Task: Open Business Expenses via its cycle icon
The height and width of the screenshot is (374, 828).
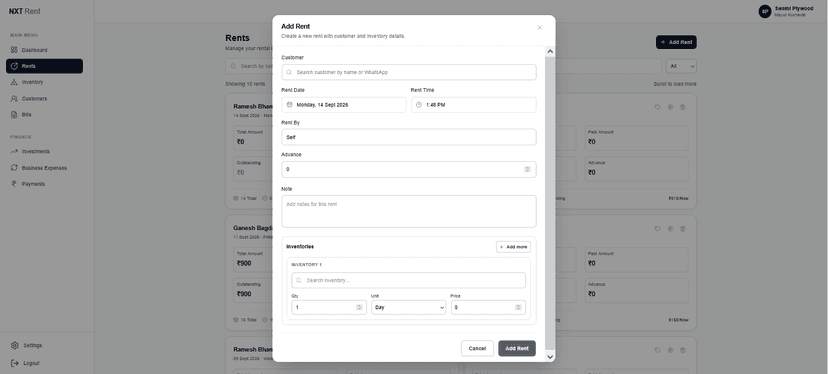Action: coord(14,167)
